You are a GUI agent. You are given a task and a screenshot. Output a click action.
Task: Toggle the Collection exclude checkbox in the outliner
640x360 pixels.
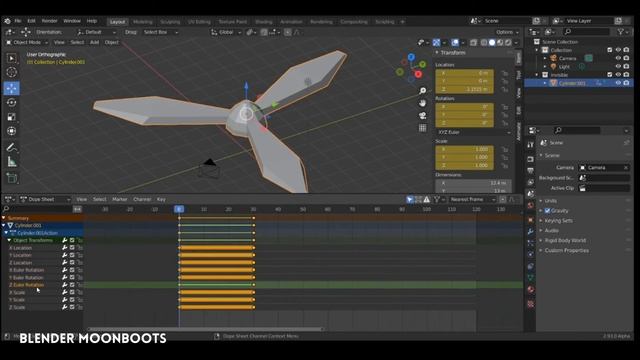click(609, 50)
